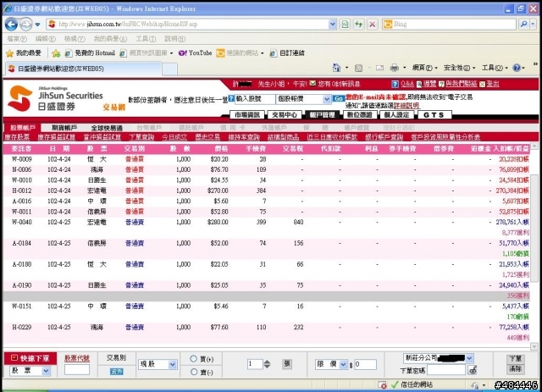This screenshot has width=542, height=392.
Task: Click the 庫存股票 submenu link
Action: (17, 137)
